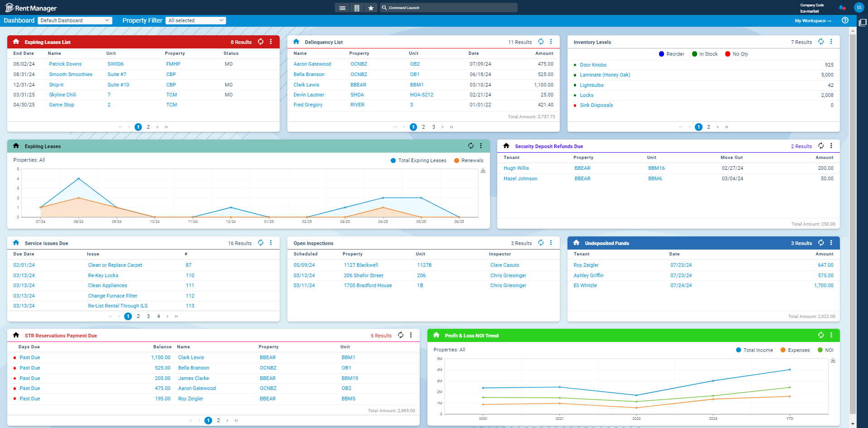
Task: Go to page 3 of Delinquency List
Action: [434, 127]
